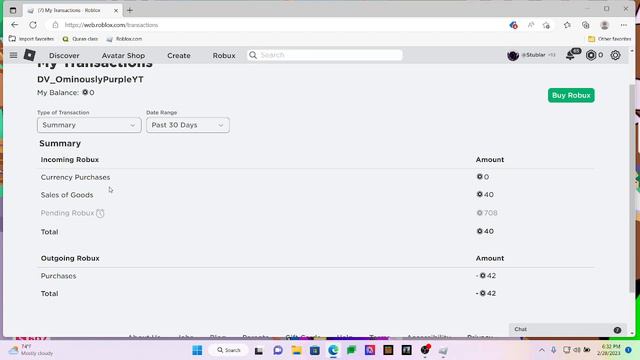Open taskbar clock and date

pos(609,350)
